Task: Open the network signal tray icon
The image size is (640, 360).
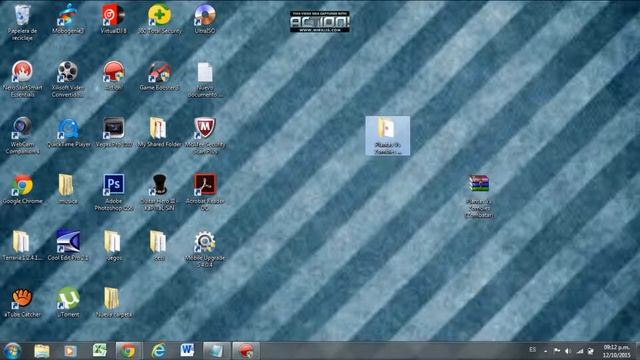Action: [580, 351]
